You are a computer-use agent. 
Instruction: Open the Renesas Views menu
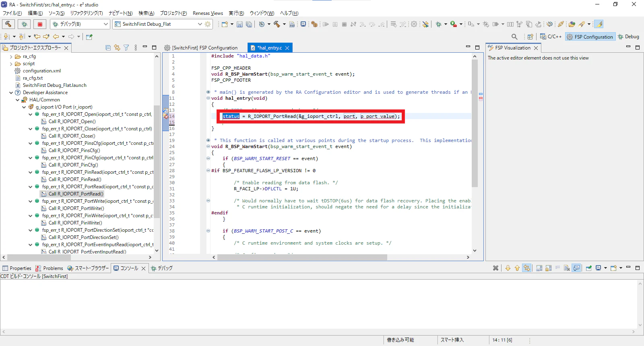tap(208, 13)
